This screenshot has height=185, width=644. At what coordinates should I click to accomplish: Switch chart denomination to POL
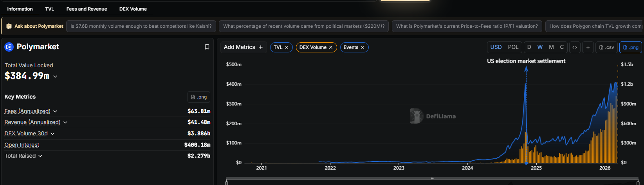pos(513,47)
